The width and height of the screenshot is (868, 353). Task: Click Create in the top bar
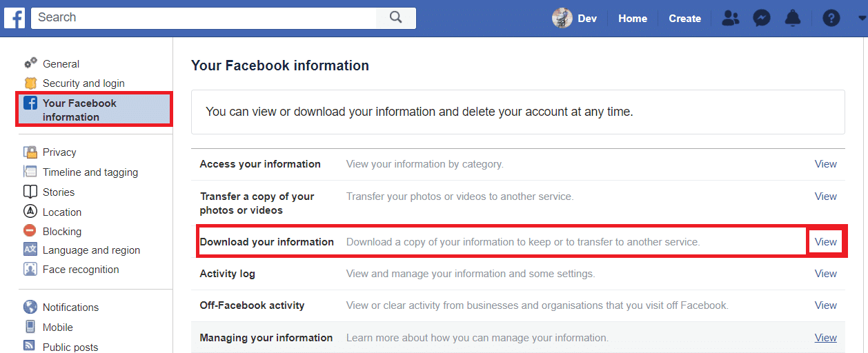coord(684,19)
